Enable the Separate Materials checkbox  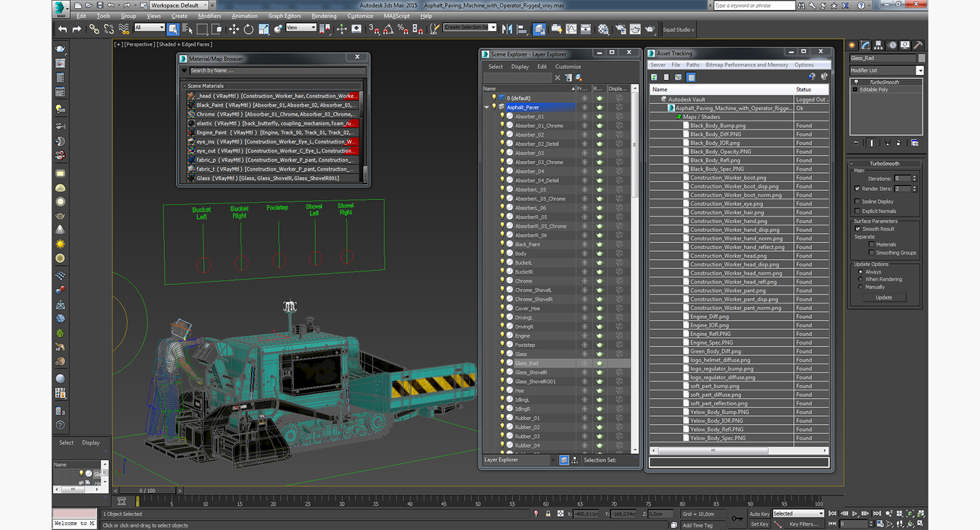click(871, 244)
